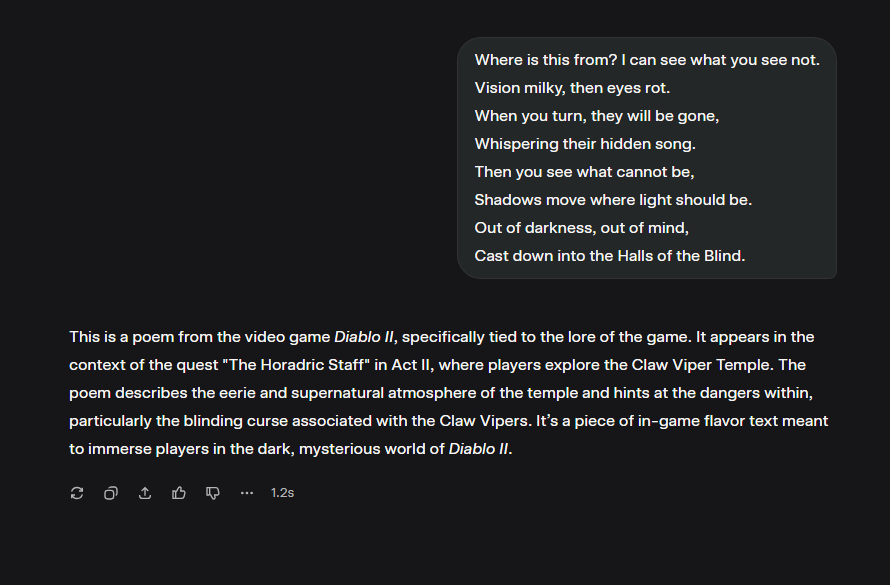
Task: Like the response with thumbs up
Action: [179, 493]
